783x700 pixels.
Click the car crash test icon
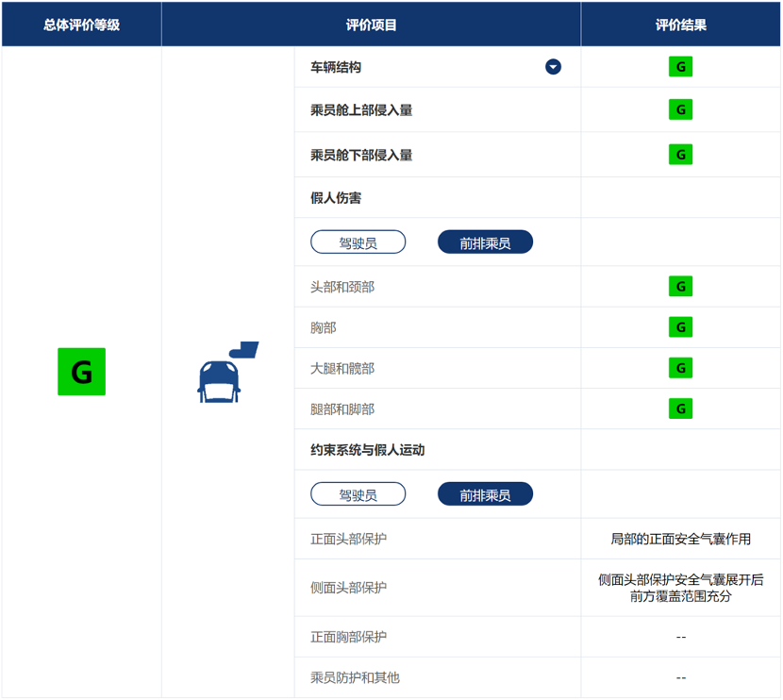click(227, 372)
